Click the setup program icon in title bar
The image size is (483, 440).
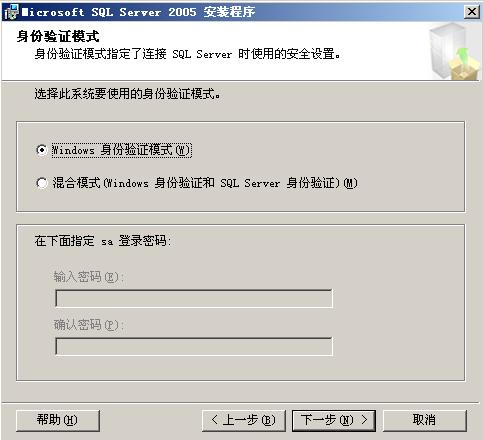point(11,12)
